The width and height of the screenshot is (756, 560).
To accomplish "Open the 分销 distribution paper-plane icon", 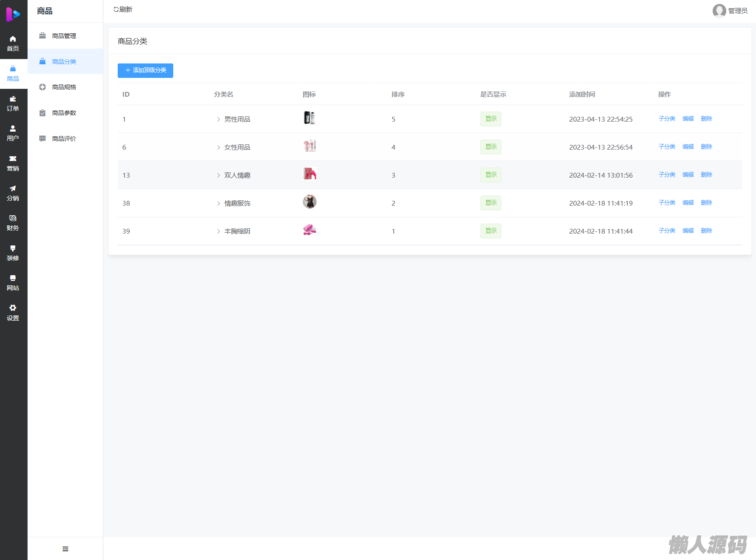I will (x=13, y=189).
